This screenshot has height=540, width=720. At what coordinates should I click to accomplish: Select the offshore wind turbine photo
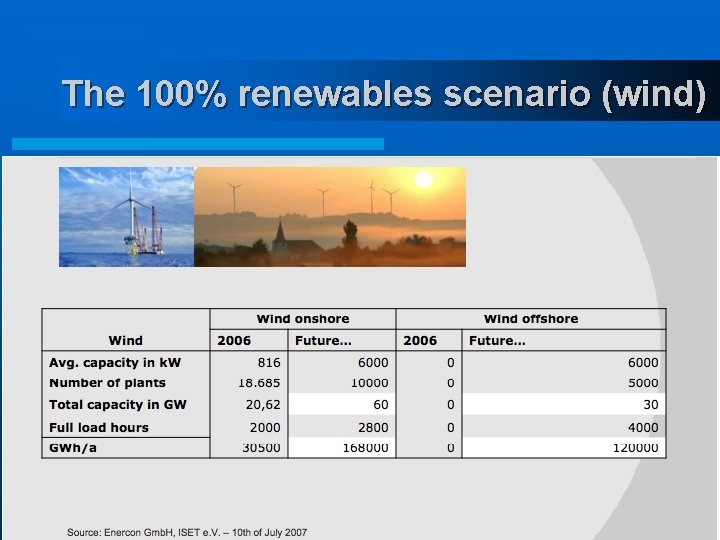(127, 217)
